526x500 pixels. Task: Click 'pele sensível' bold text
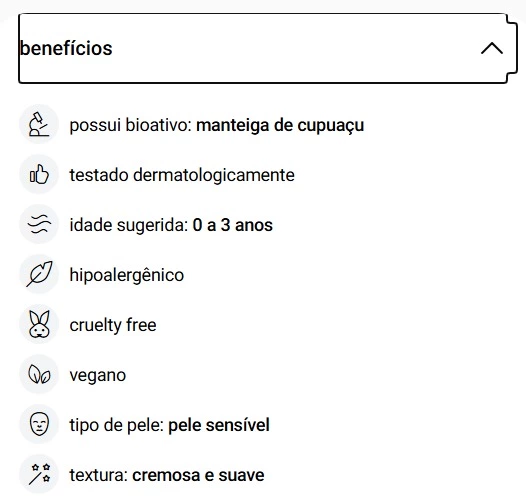pyautogui.click(x=219, y=425)
